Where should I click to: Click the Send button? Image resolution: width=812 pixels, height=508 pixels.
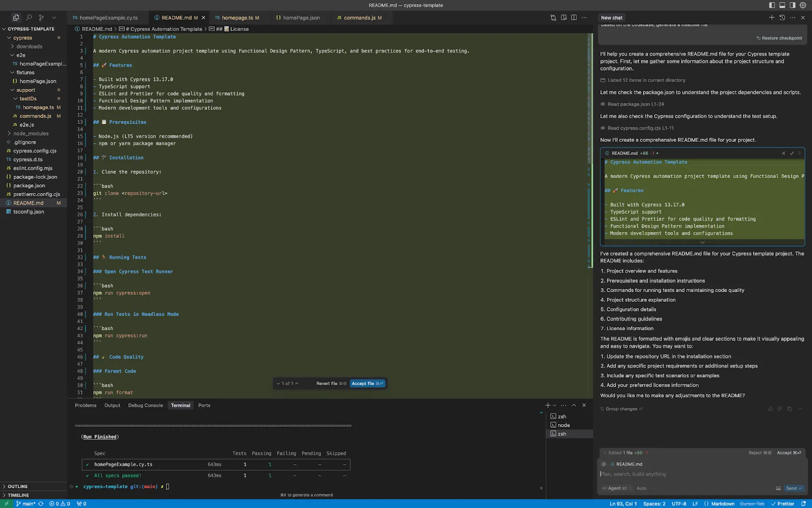794,488
